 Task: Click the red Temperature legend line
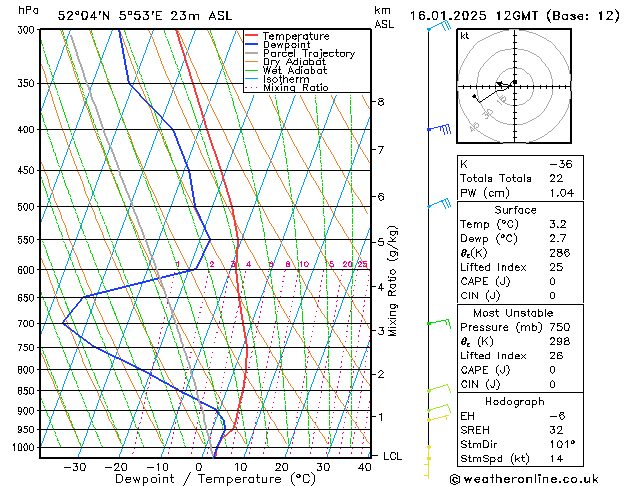[251, 36]
